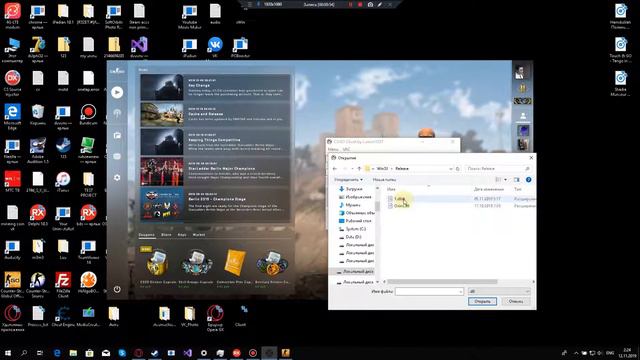Click the up-folder arrow in Open dialog
Image resolution: width=640 pixels, height=360 pixels.
(359, 169)
